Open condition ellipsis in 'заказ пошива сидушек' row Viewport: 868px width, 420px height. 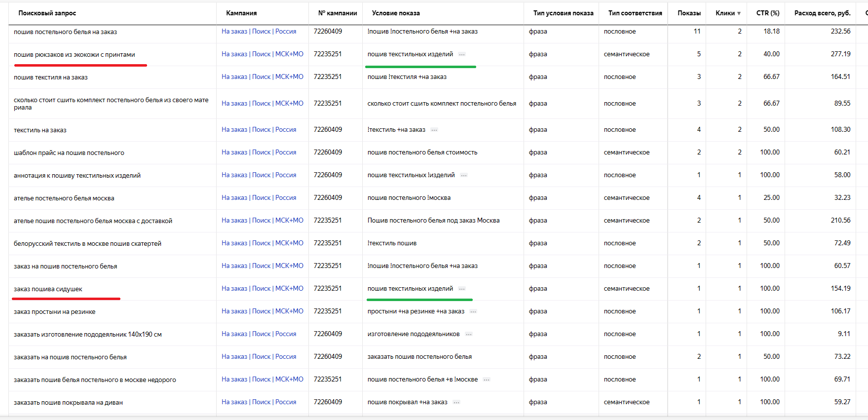[462, 289]
